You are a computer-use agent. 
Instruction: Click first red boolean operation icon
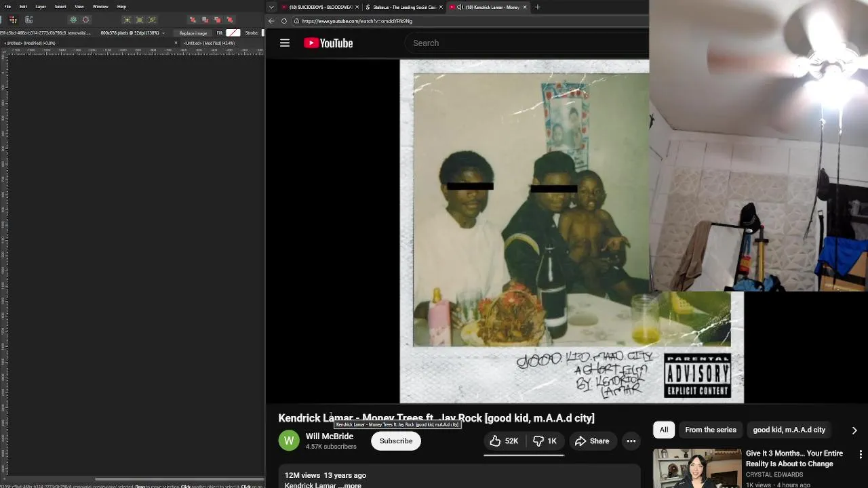193,20
